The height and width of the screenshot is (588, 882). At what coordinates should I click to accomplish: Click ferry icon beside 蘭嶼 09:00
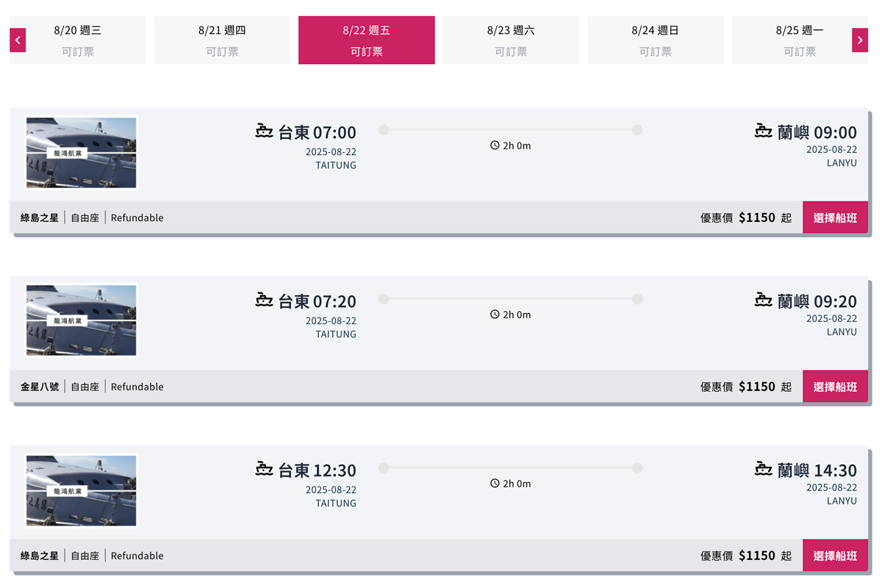click(x=764, y=131)
